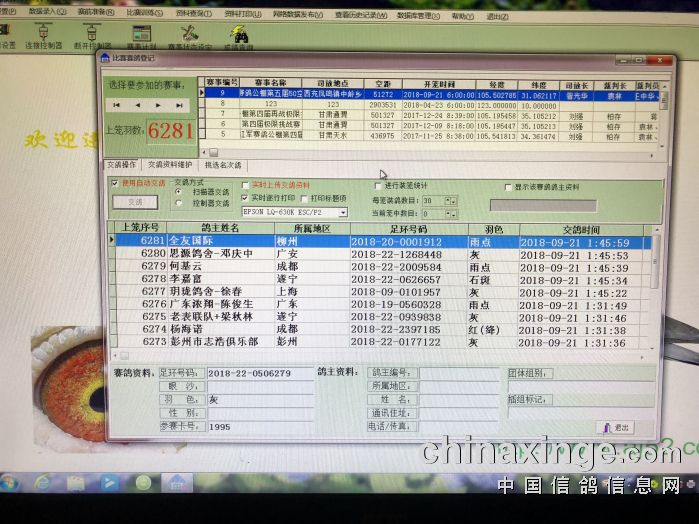Jump to last race record arrow

[x=179, y=105]
